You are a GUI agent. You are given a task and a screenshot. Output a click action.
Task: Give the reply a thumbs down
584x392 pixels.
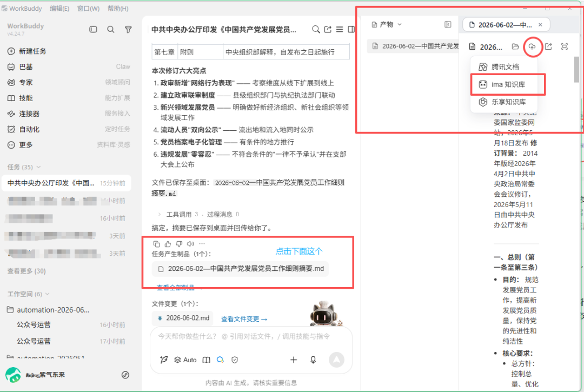pos(179,244)
